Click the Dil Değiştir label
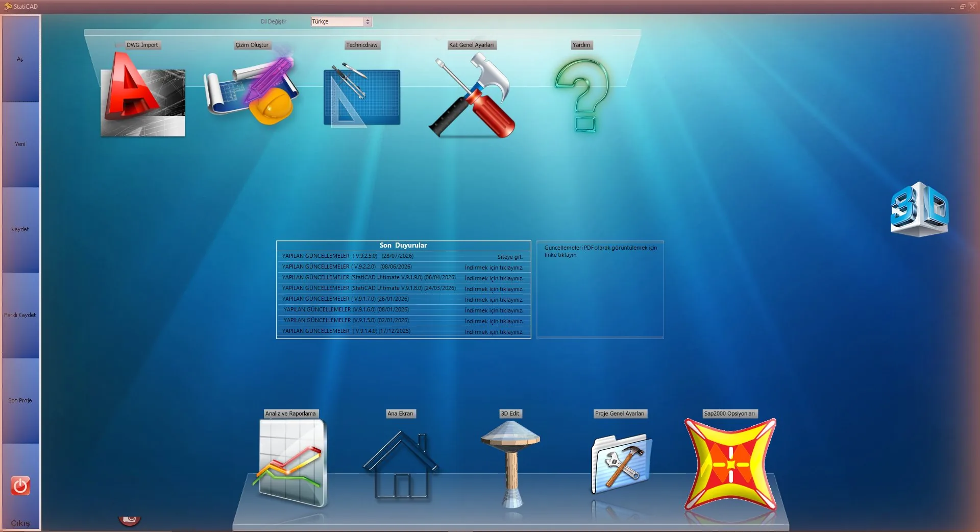 click(274, 21)
